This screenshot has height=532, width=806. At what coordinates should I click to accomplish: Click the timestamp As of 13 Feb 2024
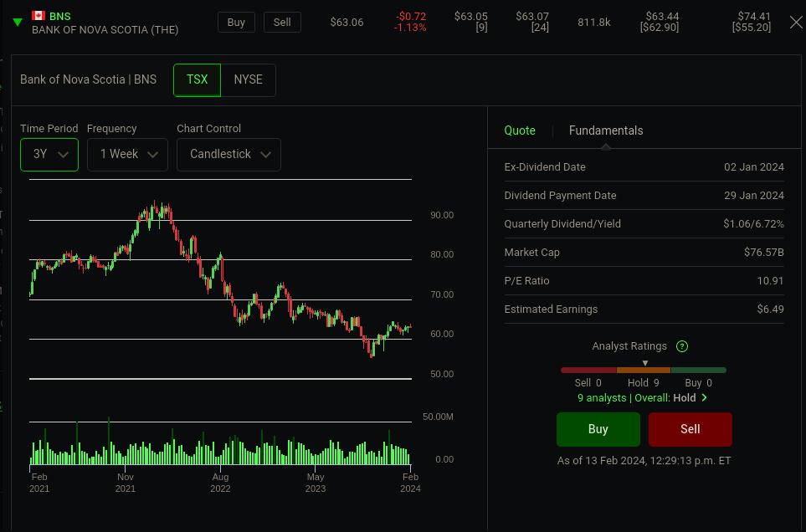(644, 461)
